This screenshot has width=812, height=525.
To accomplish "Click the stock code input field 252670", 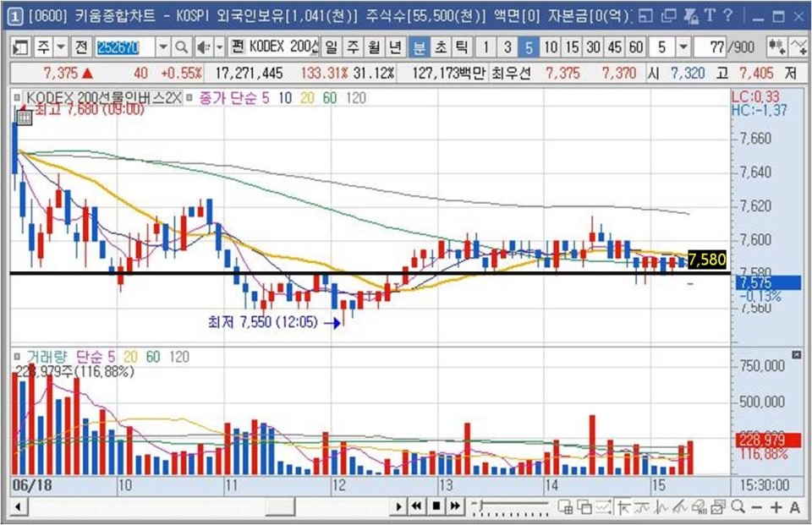I will click(x=124, y=46).
